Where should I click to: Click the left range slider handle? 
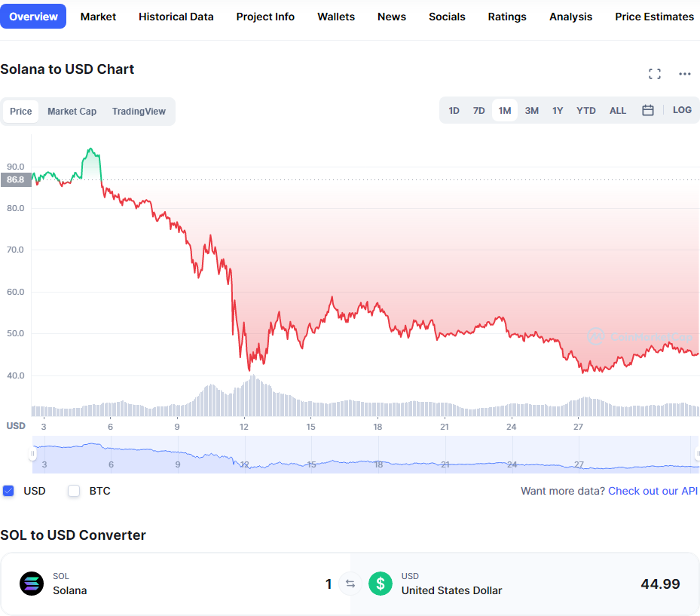pyautogui.click(x=32, y=454)
